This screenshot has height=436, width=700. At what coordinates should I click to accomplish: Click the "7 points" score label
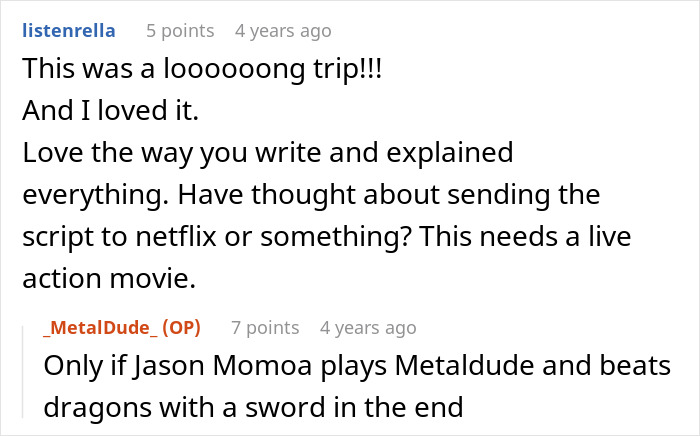click(265, 327)
